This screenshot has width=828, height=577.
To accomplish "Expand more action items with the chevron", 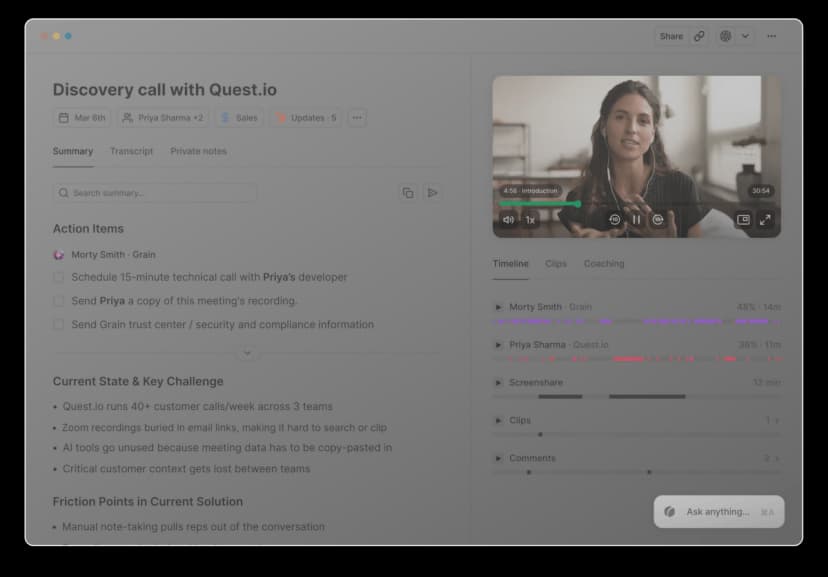I will tap(247, 353).
